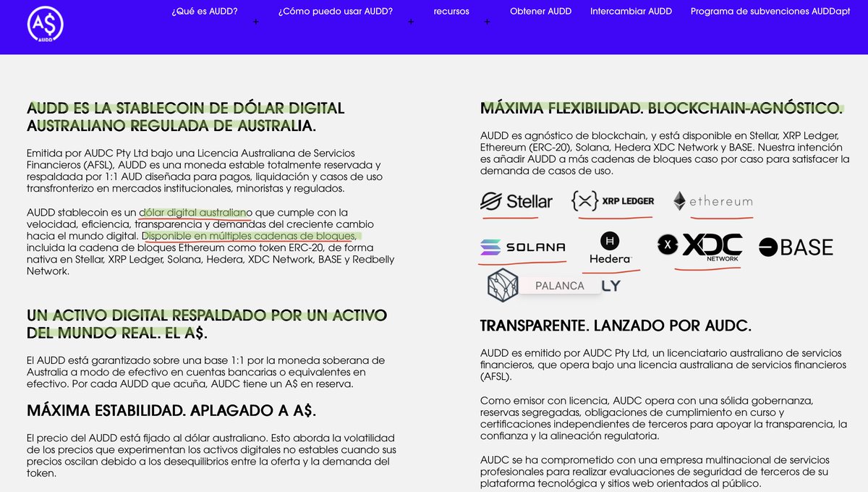Go to Intercambiar AUDD

click(x=631, y=11)
